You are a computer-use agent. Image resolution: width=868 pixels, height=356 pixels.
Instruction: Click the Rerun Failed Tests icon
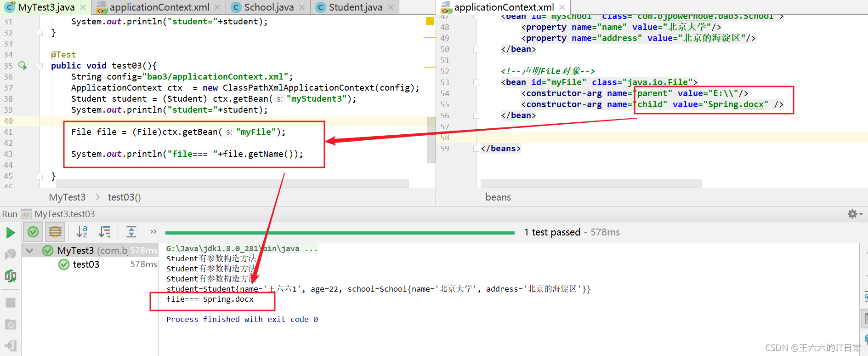pos(10,254)
